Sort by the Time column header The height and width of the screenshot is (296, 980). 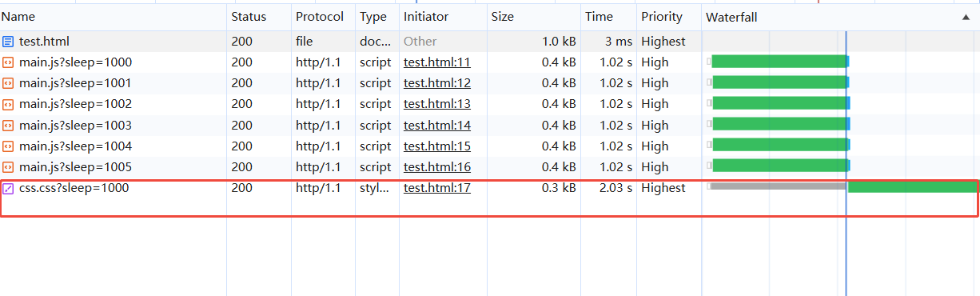point(599,17)
